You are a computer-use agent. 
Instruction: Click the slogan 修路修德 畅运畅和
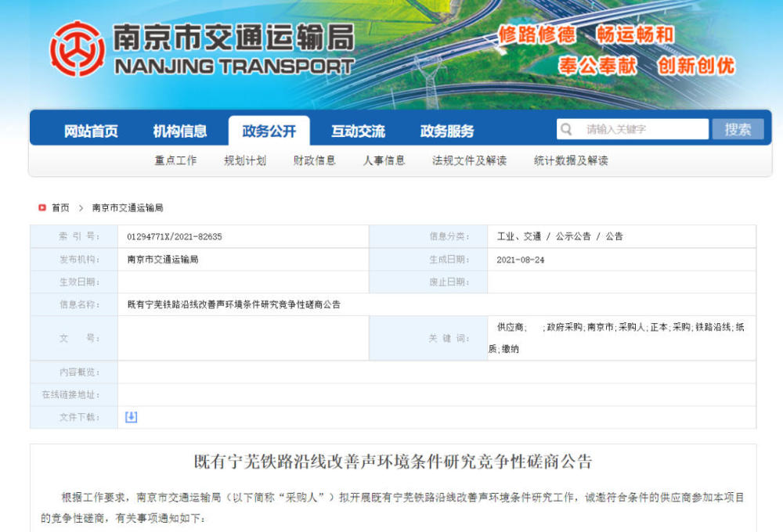coord(586,35)
